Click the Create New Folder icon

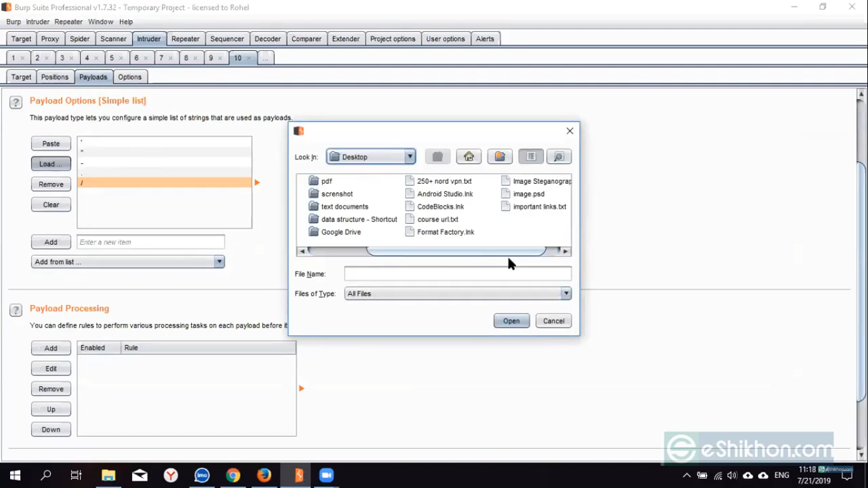point(499,156)
